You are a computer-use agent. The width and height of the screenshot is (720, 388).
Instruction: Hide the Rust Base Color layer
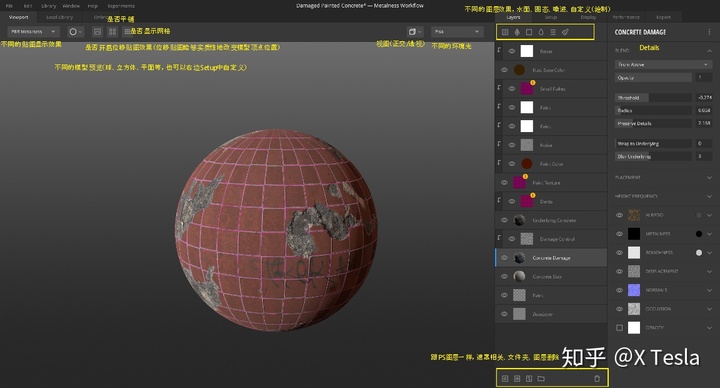pos(504,70)
